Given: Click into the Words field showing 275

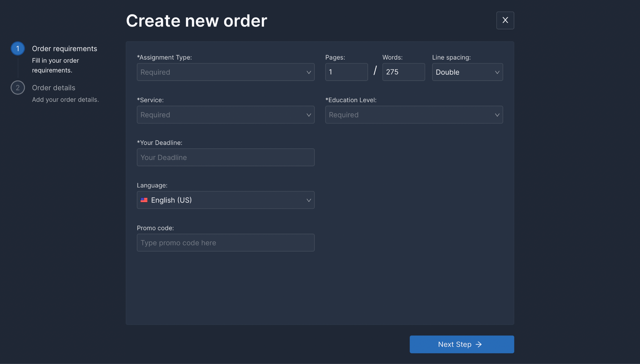Looking at the screenshot, I should [x=403, y=72].
